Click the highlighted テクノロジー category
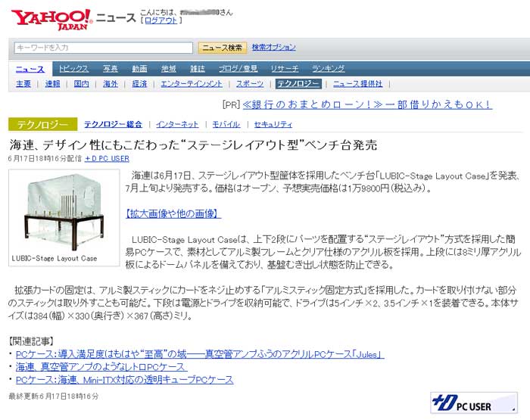The image size is (530, 420). click(x=298, y=84)
